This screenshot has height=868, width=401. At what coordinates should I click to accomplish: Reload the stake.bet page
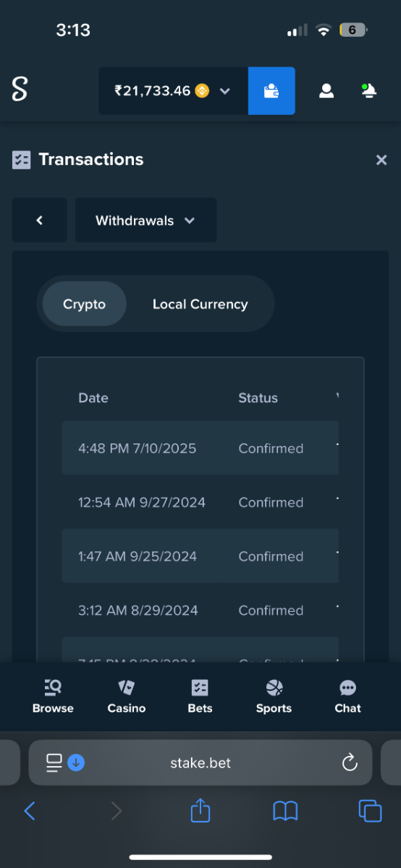(350, 762)
